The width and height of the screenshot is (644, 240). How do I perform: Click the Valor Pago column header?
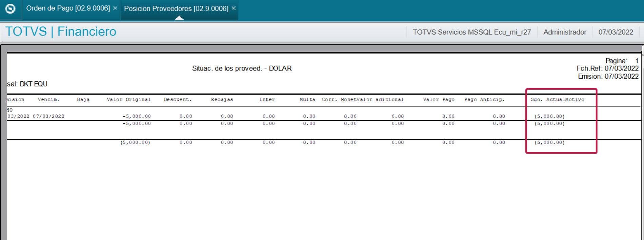(x=439, y=100)
